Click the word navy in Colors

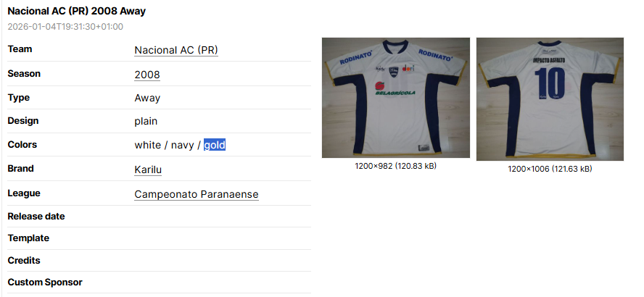[182, 145]
